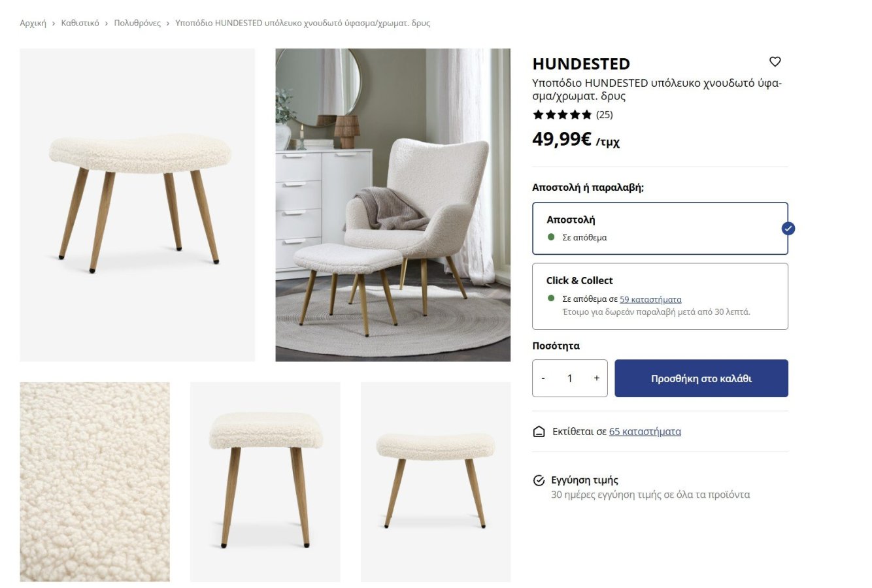Click the store display house icon
The image size is (872, 588).
[539, 432]
